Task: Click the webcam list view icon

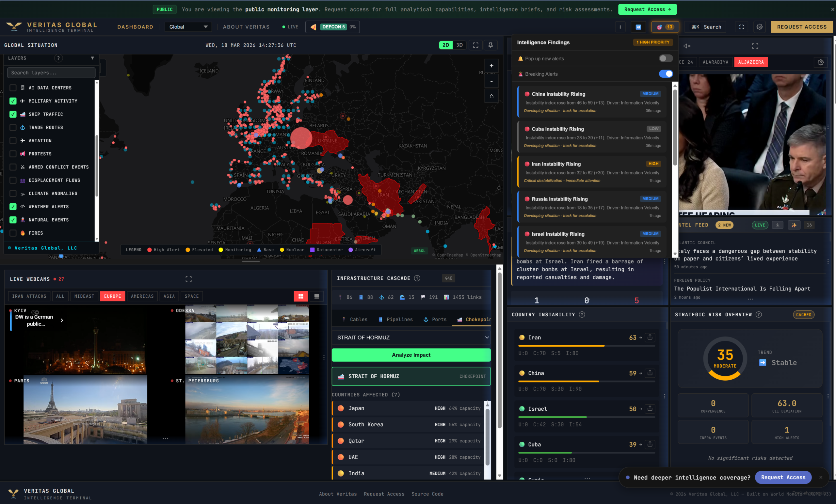Action: [x=317, y=296]
